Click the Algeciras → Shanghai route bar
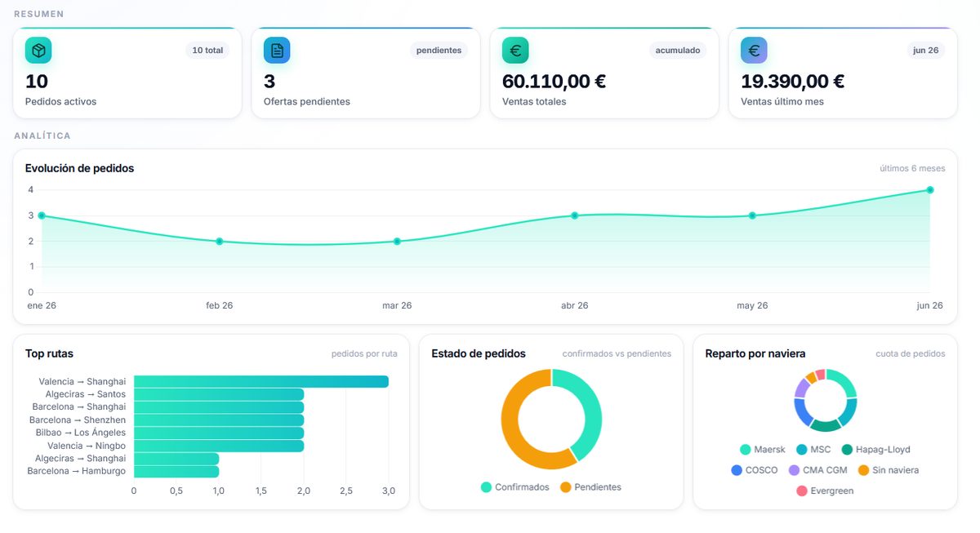 pos(176,459)
